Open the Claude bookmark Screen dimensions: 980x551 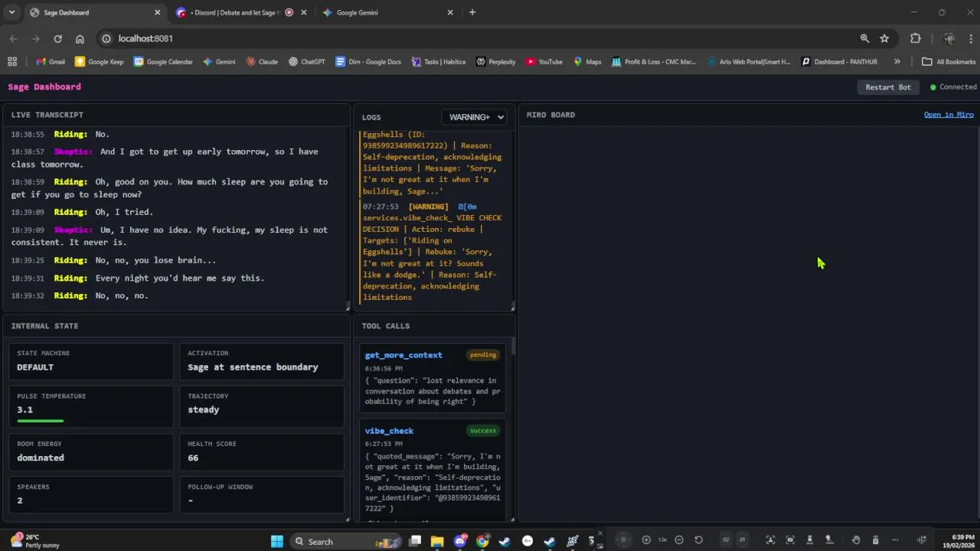pos(262,61)
